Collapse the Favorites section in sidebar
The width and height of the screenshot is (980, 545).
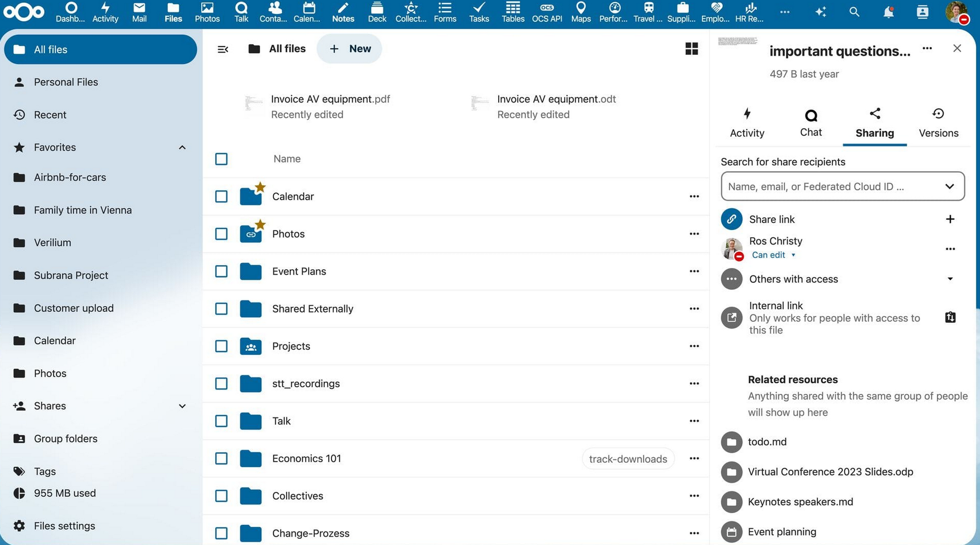[x=182, y=148]
